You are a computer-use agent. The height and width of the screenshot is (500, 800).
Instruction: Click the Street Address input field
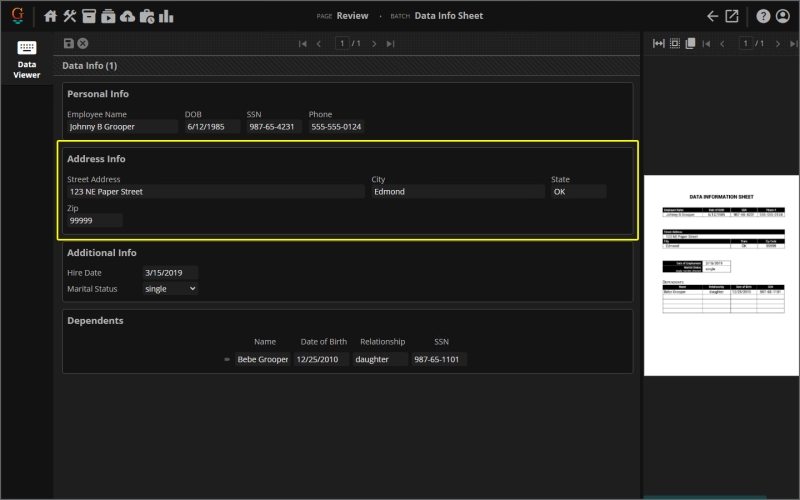216,192
